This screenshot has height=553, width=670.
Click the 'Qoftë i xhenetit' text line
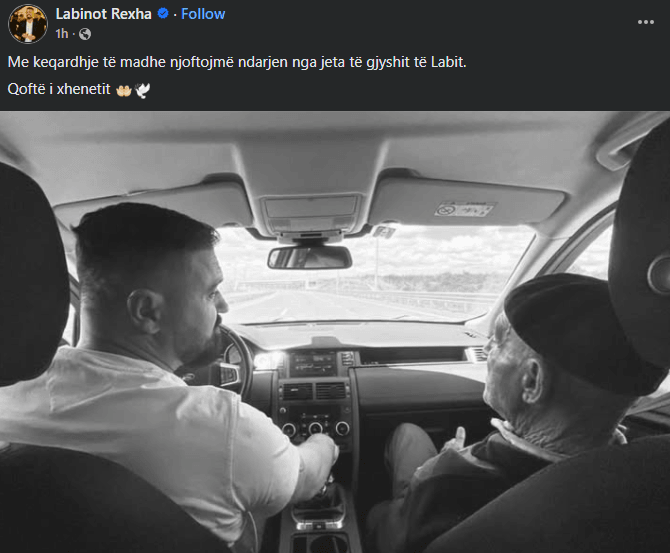[x=59, y=89]
